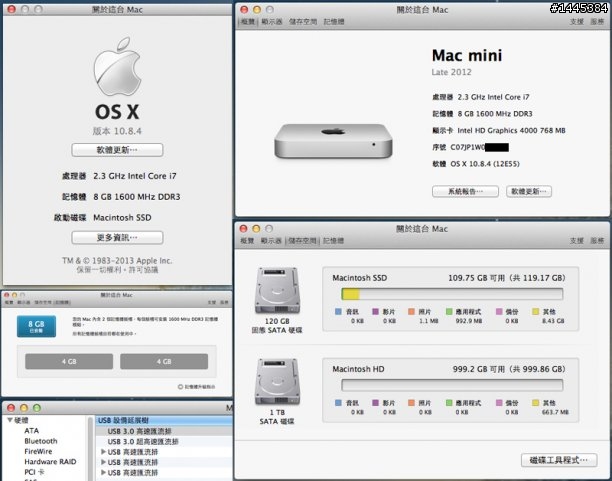Open 更多資訊… in the OS X window
Image resolution: width=612 pixels, height=481 pixels.
coord(117,237)
